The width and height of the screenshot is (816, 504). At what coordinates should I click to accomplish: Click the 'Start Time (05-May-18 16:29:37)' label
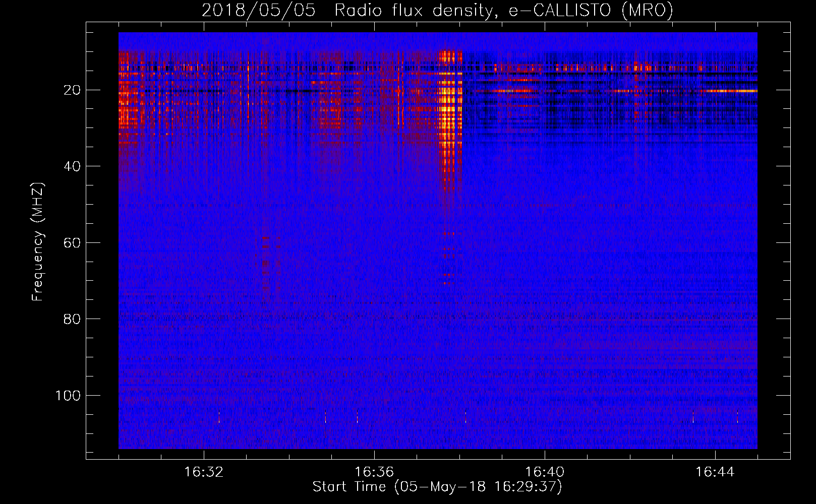[437, 486]
